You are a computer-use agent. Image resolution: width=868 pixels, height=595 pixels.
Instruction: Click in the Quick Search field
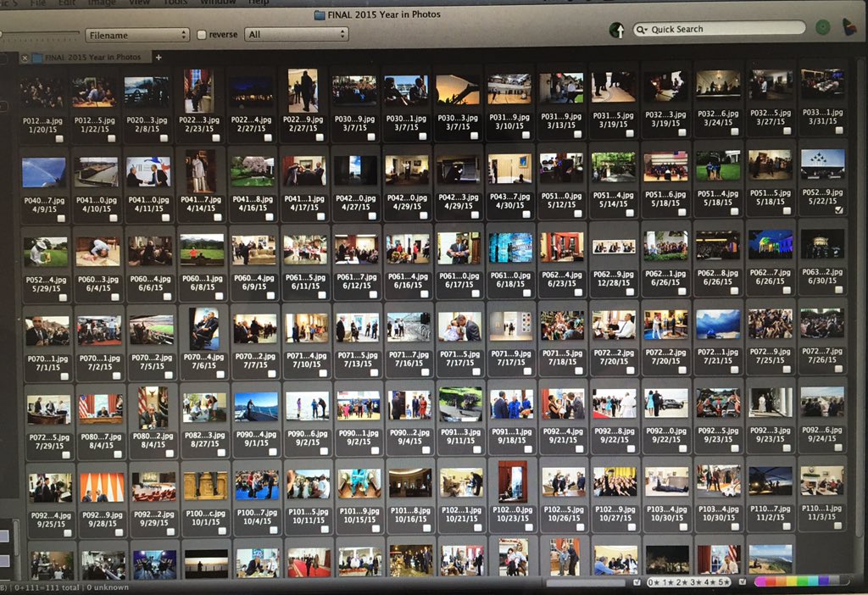(720, 29)
